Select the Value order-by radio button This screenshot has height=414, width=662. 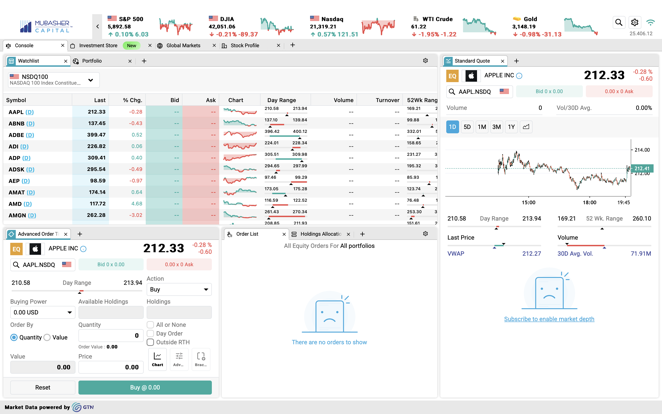pos(48,337)
